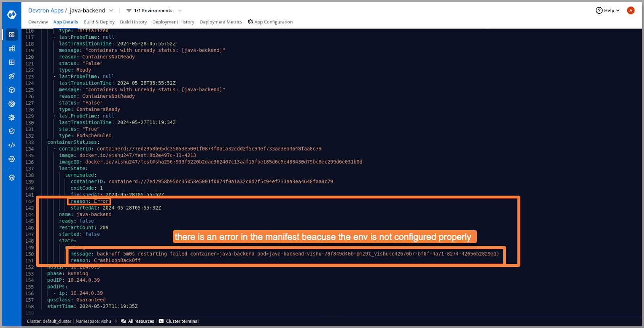Click startTime 2024-05-27T11:19:35Z line 158
The image size is (644, 328).
coord(93,307)
